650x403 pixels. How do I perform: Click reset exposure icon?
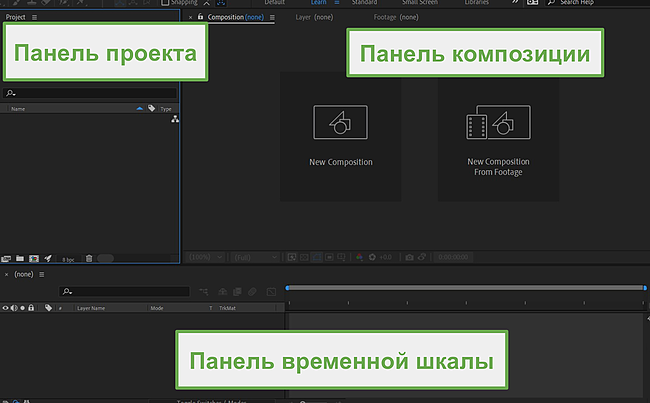pyautogui.click(x=372, y=257)
